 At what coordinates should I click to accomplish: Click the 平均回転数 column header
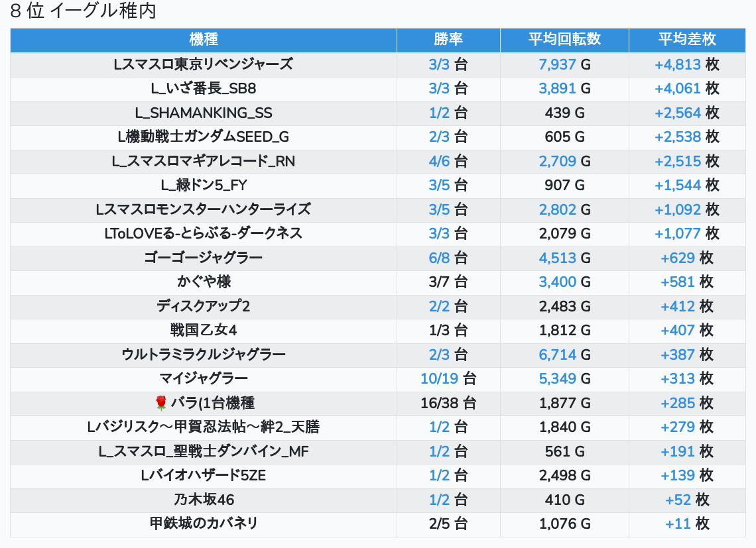coord(564,40)
